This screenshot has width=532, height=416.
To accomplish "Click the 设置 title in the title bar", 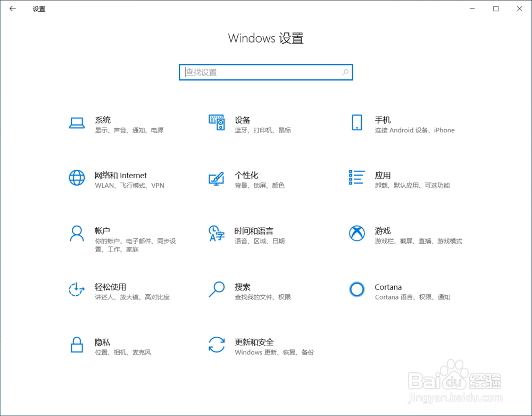I will (38, 9).
